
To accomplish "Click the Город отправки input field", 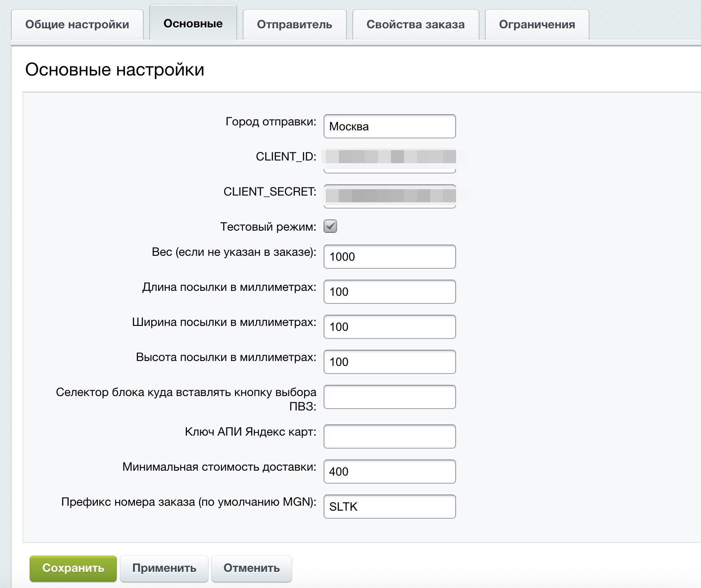I will [x=389, y=126].
